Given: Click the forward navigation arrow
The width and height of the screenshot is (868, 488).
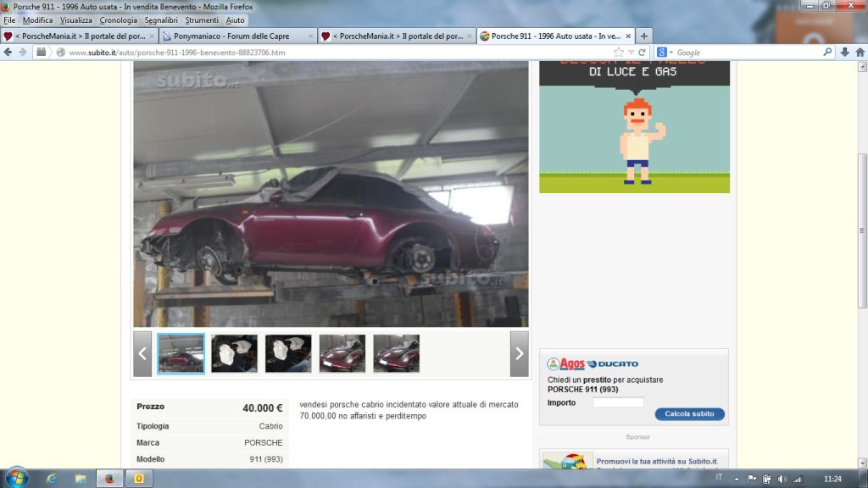Looking at the screenshot, I should 23,52.
